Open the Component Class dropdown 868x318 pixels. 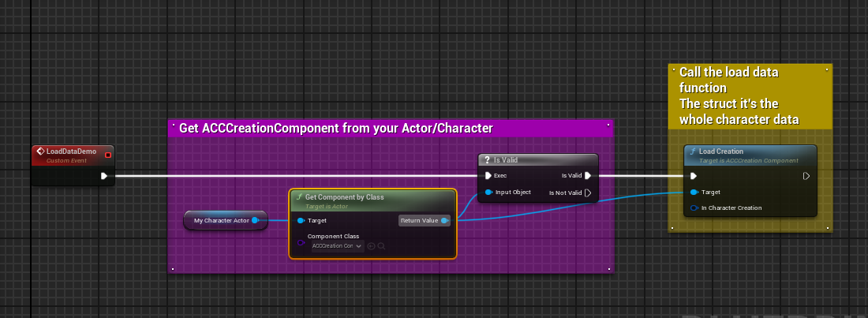tap(336, 246)
